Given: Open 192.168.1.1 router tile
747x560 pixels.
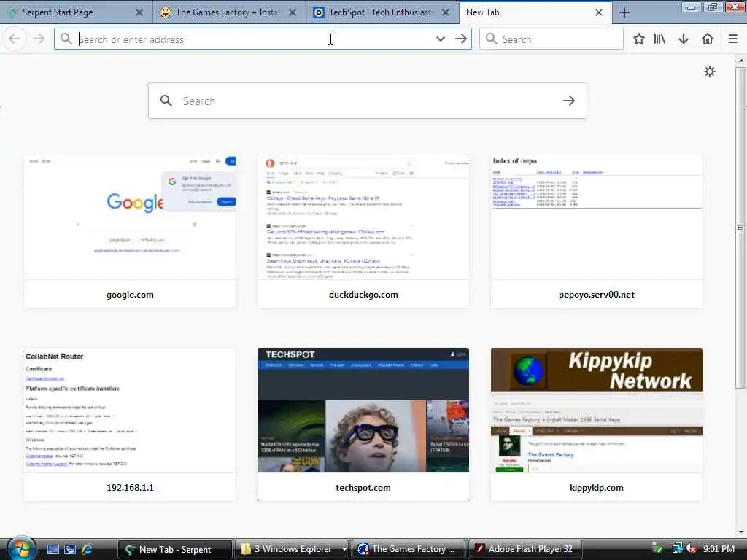Looking at the screenshot, I should pyautogui.click(x=130, y=424).
